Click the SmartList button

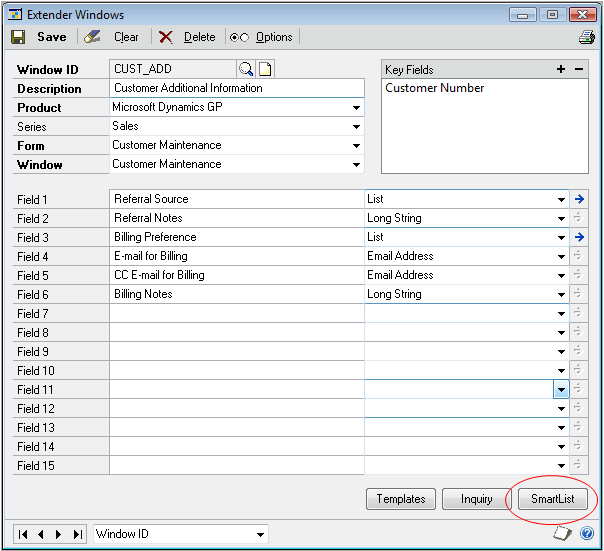click(x=552, y=499)
